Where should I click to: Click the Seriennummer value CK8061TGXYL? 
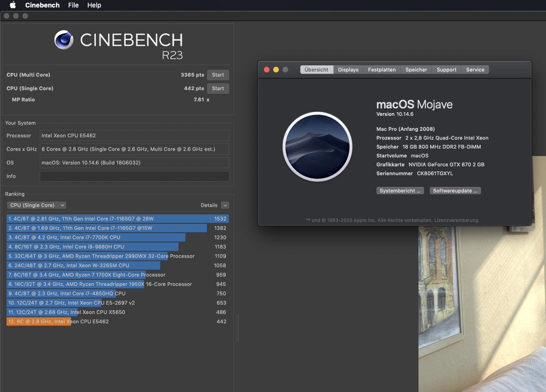[435, 173]
